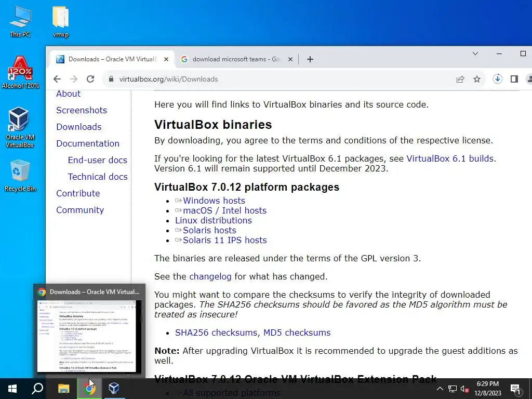Screen dimensions: 532x399
Task: Switch to VirtualBox in the taskbar
Action: (114, 389)
